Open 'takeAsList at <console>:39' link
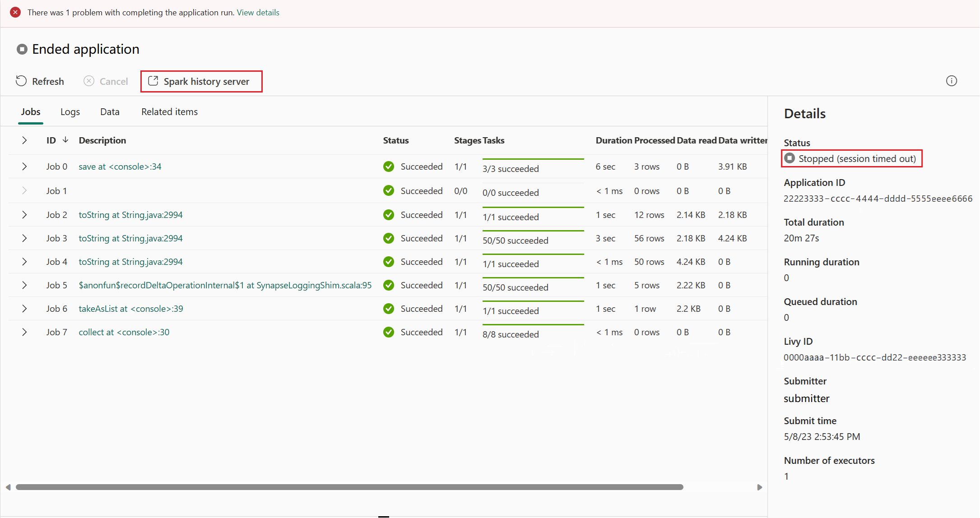This screenshot has width=980, height=518. pyautogui.click(x=130, y=309)
